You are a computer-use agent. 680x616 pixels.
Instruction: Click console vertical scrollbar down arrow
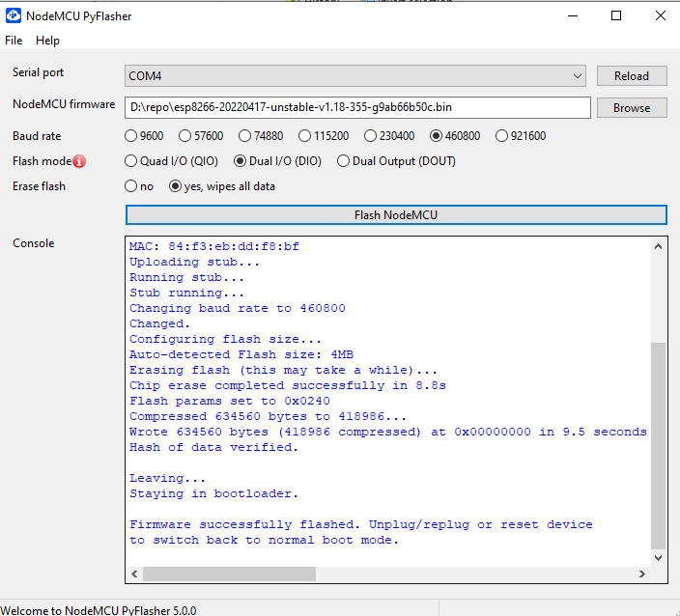pos(659,557)
